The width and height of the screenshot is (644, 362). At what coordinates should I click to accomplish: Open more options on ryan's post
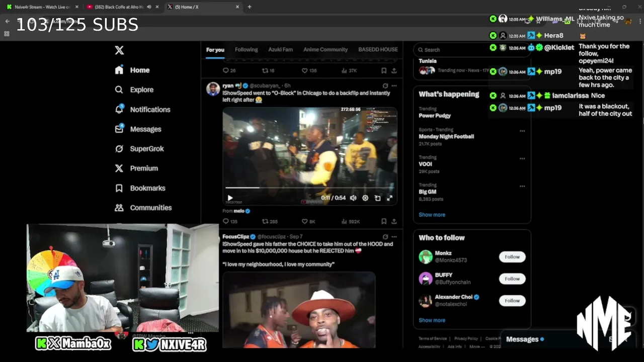[394, 85]
